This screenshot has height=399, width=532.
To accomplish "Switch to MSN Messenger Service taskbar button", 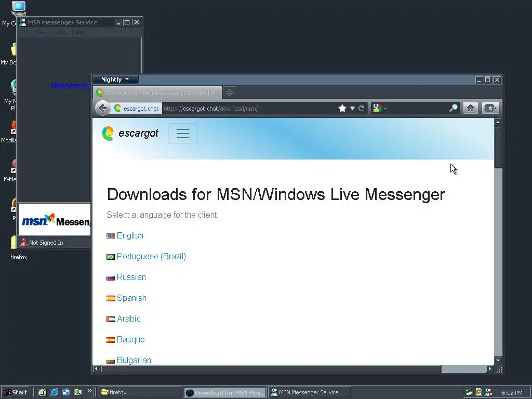I will click(x=310, y=392).
